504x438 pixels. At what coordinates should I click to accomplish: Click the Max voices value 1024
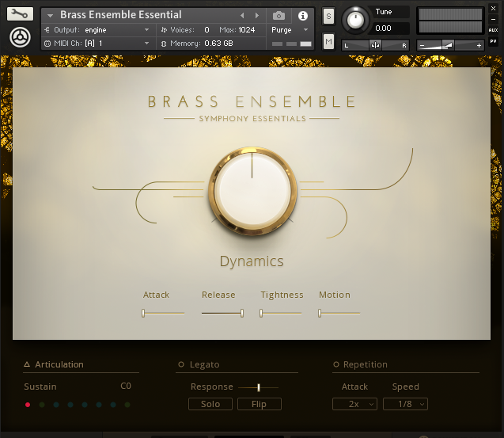click(246, 30)
